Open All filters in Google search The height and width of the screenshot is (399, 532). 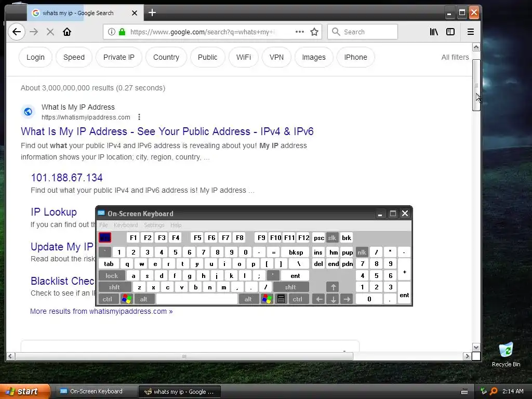[455, 57]
